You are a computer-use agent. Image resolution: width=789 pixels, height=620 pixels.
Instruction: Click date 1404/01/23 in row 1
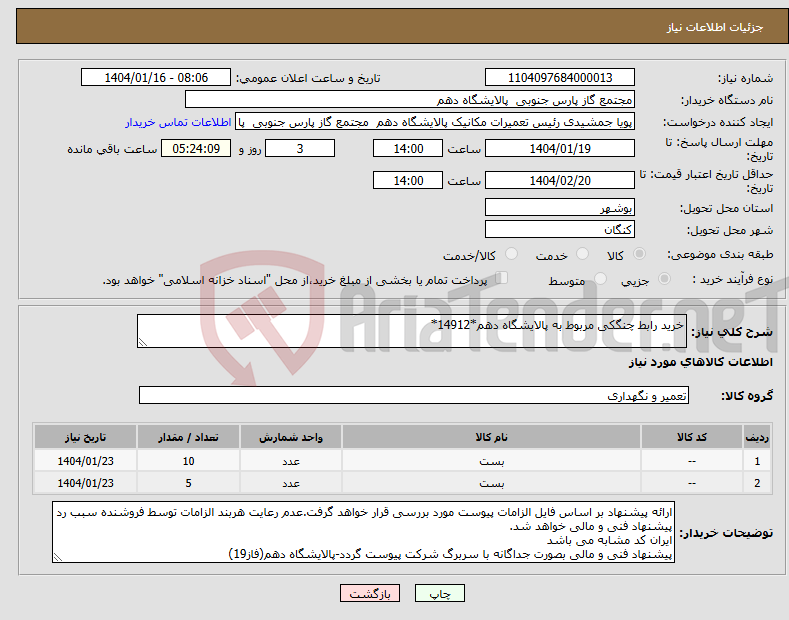click(x=86, y=461)
